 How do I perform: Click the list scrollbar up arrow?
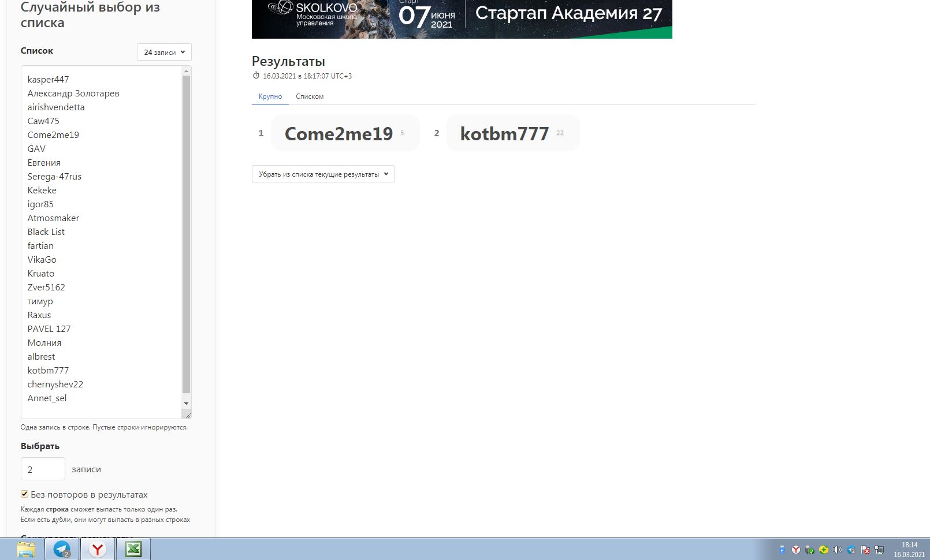pos(186,71)
